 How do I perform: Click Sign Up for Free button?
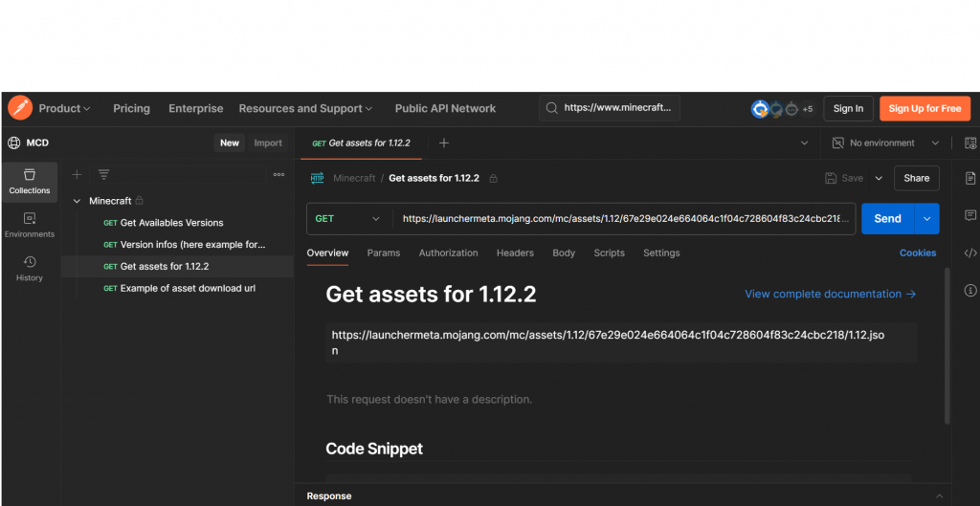(x=925, y=109)
